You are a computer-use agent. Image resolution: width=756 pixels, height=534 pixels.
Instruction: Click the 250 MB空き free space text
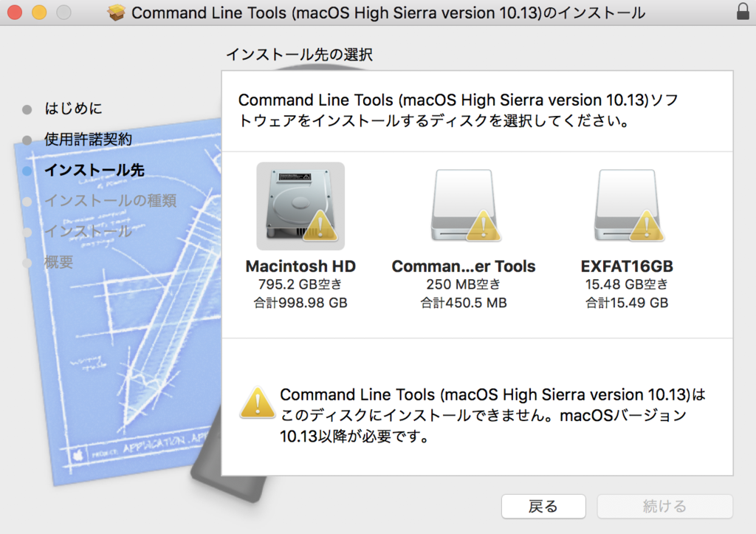coord(464,284)
